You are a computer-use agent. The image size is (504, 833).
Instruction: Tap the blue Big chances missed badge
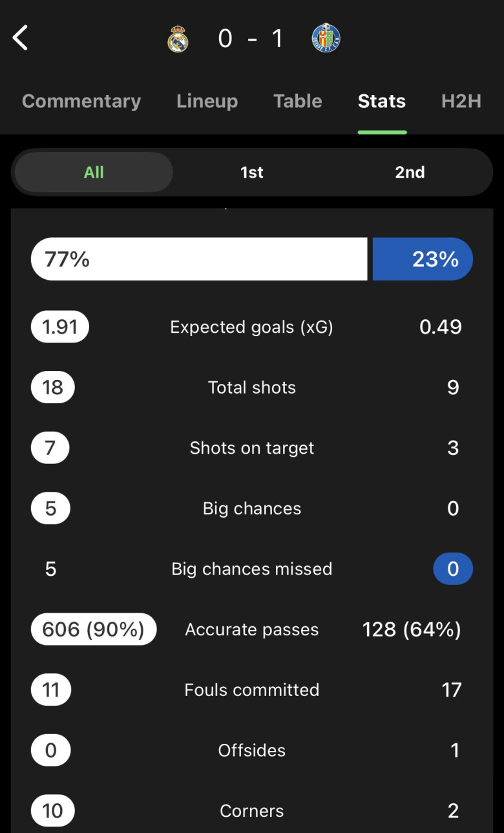[x=453, y=569]
